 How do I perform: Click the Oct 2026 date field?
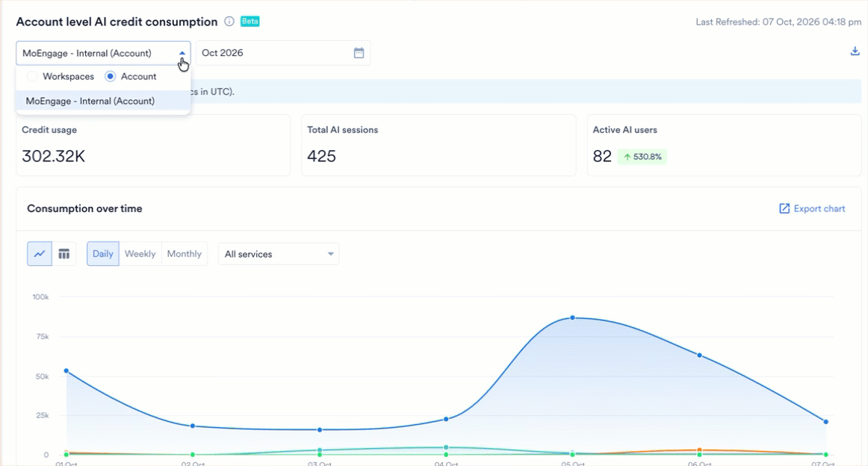(x=283, y=53)
